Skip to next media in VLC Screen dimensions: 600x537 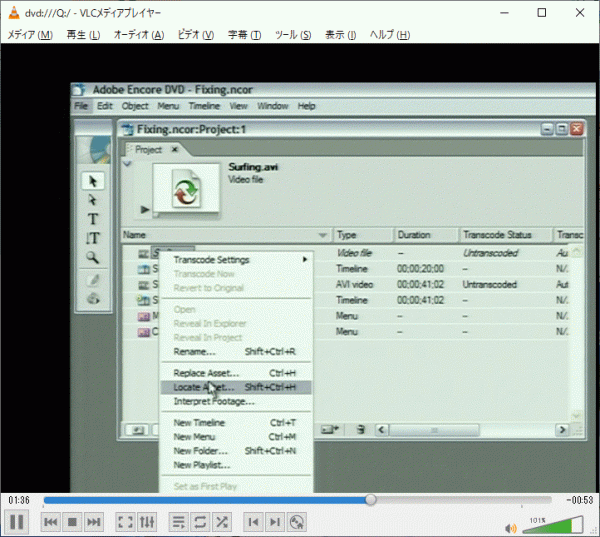coord(94,522)
